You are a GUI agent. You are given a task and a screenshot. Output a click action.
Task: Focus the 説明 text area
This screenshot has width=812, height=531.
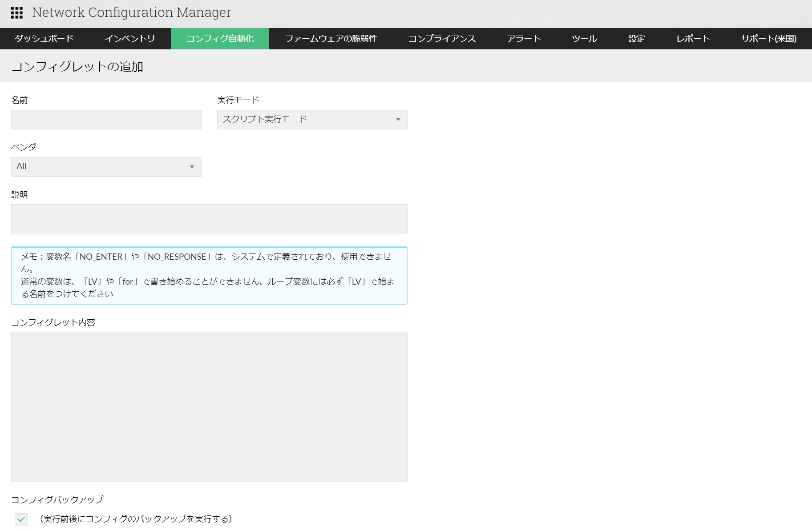tap(209, 219)
